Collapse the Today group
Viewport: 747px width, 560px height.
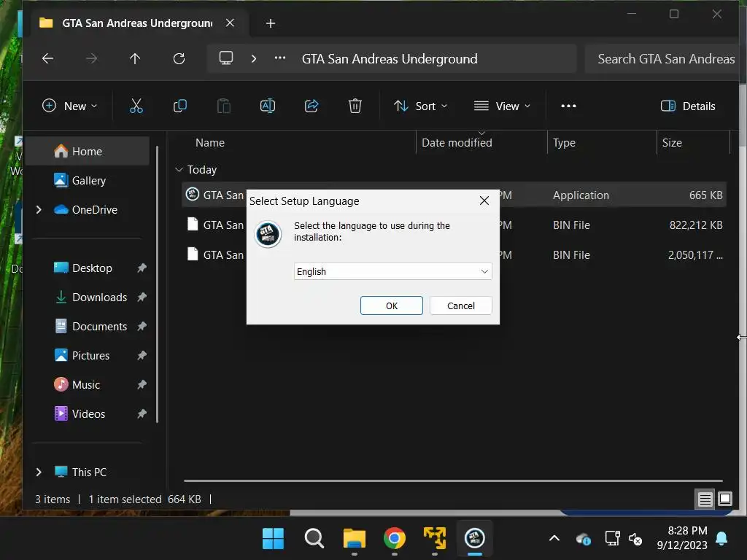[x=179, y=169]
